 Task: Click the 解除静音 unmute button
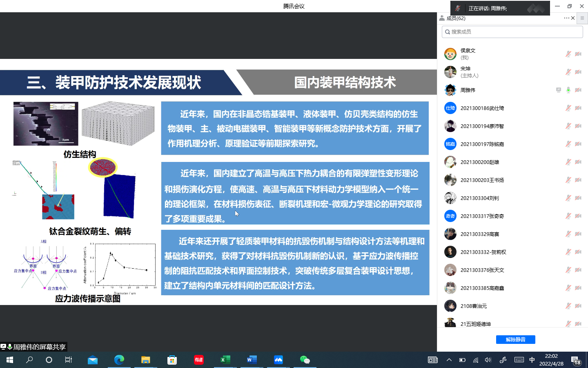pos(515,339)
